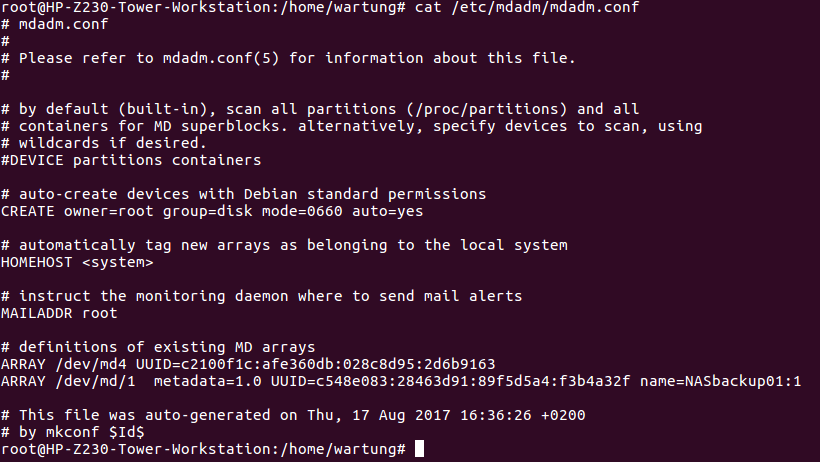Screen dimensions: 820x462
Task: Click the bottom root@HP-Z230 prompt text
Action: (203, 449)
